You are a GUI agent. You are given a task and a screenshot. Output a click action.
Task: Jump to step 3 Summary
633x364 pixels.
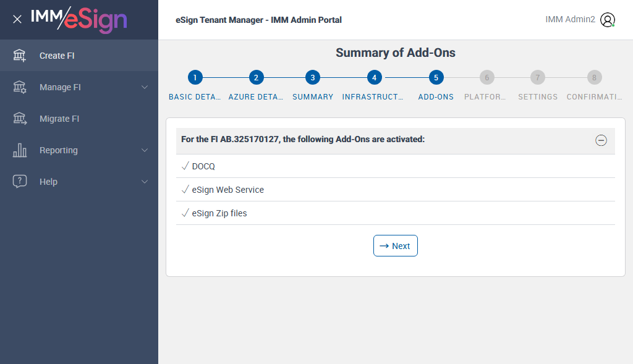tap(313, 78)
